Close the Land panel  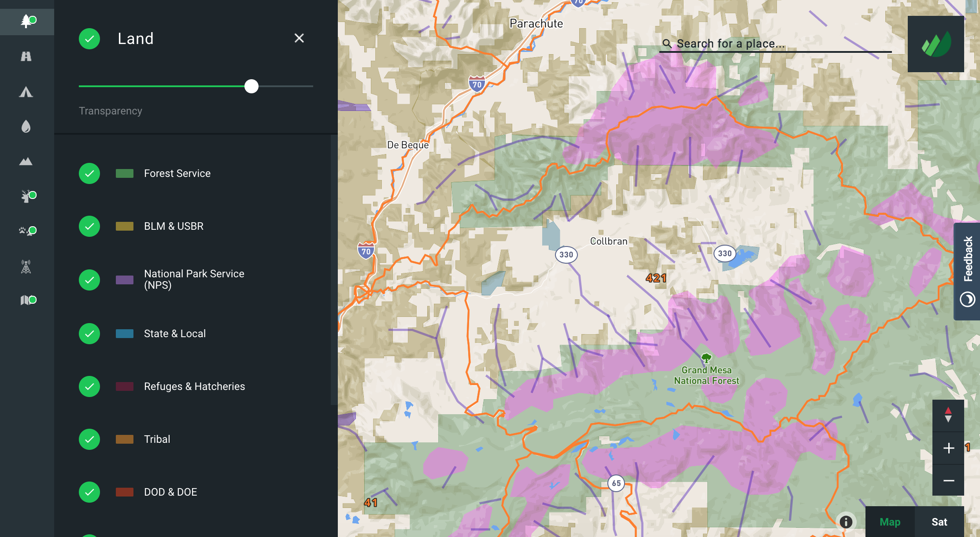click(299, 38)
